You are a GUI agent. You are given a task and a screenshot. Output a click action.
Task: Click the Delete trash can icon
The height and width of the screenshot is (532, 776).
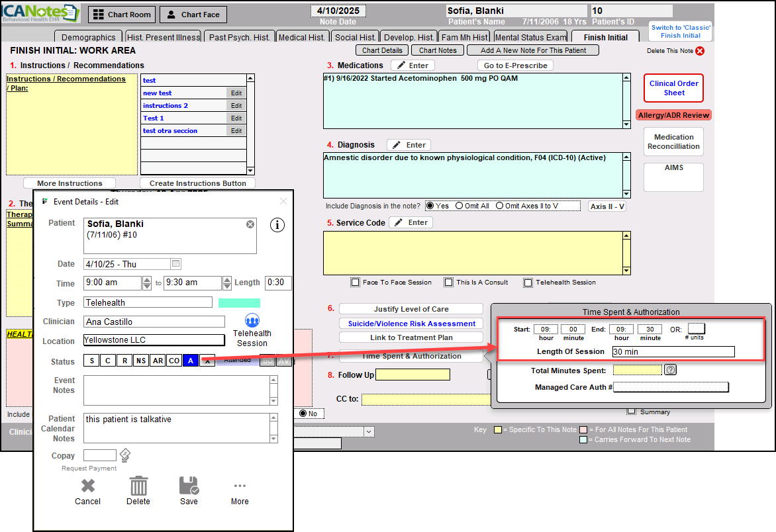click(x=138, y=486)
